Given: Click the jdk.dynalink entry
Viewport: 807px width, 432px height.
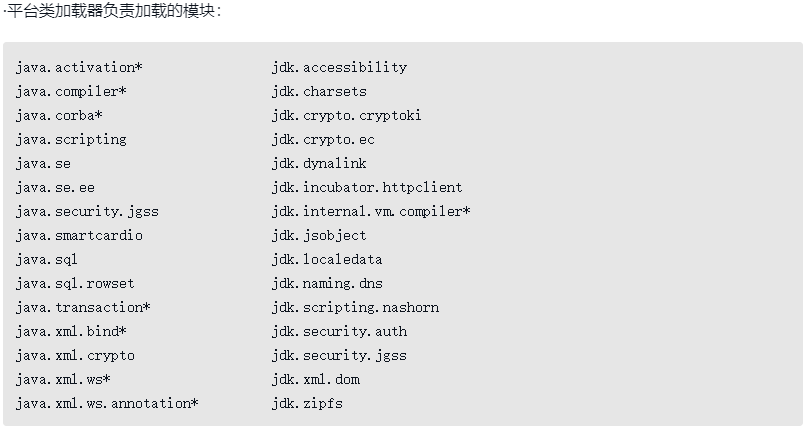Looking at the screenshot, I should (319, 163).
